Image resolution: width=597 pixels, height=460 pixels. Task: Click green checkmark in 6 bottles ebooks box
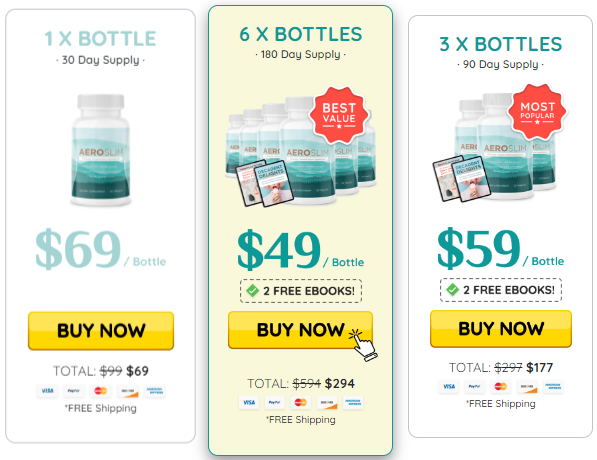[x=252, y=291]
